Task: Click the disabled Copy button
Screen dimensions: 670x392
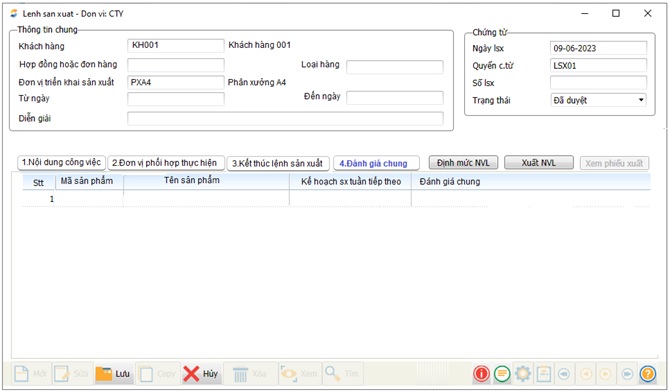Action: point(158,374)
